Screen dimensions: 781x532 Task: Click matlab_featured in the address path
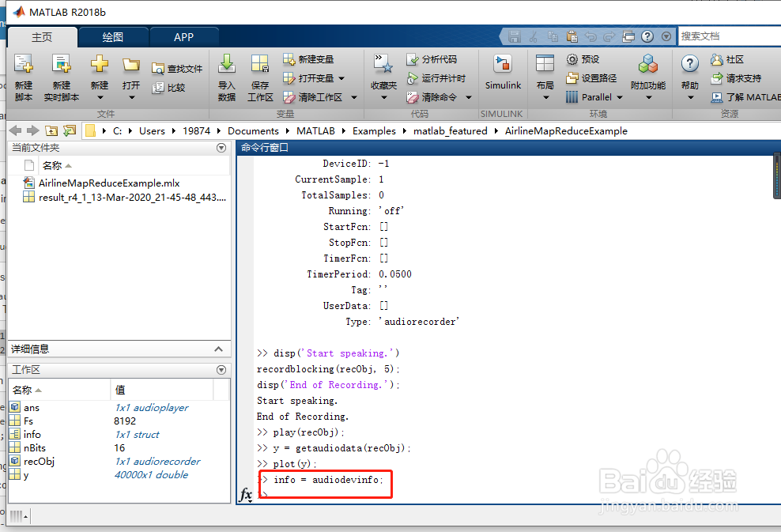coord(451,131)
